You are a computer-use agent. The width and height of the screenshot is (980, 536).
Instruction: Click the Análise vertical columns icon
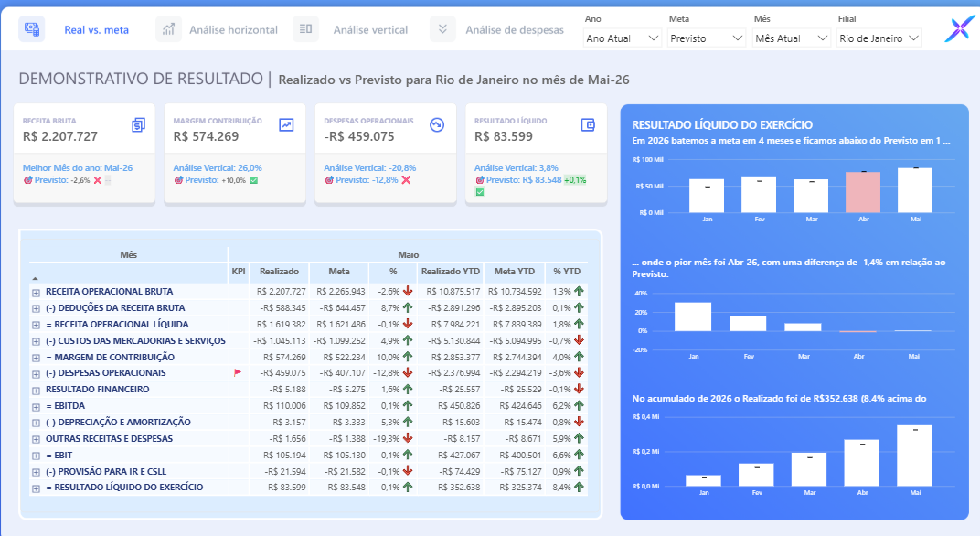[305, 29]
